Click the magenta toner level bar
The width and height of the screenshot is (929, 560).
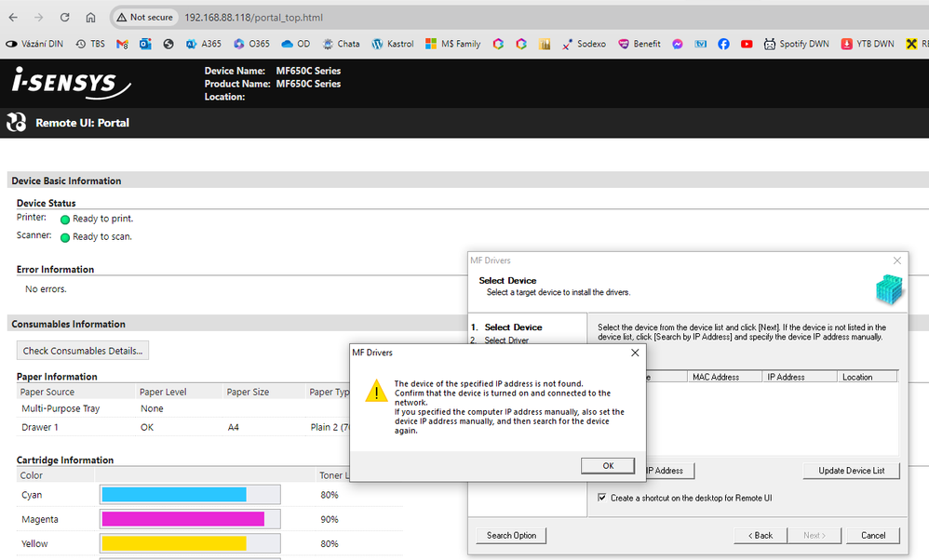[x=182, y=519]
